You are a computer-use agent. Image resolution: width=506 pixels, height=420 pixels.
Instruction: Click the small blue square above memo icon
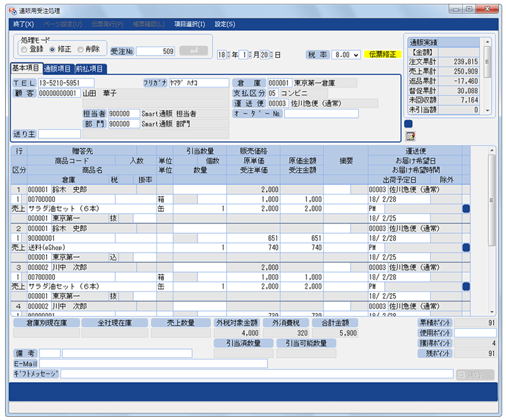pyautogui.click(x=408, y=124)
